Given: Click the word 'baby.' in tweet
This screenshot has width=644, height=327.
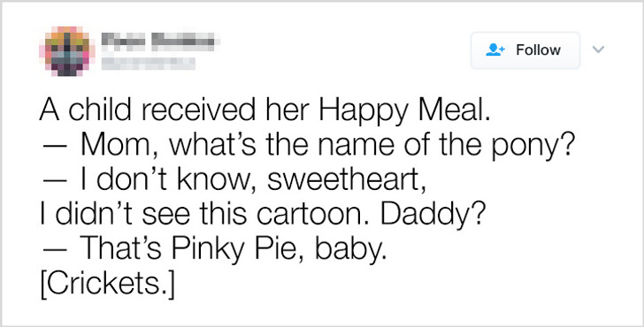Looking at the screenshot, I should point(345,249).
